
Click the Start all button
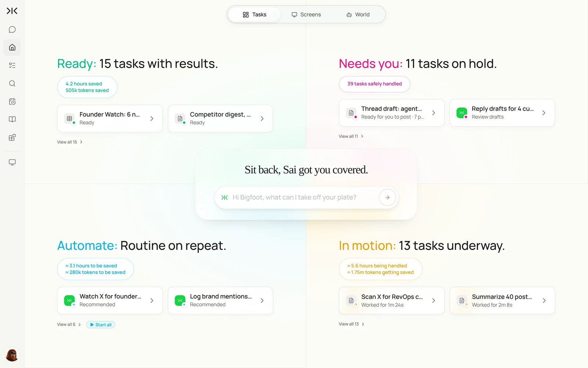point(101,325)
